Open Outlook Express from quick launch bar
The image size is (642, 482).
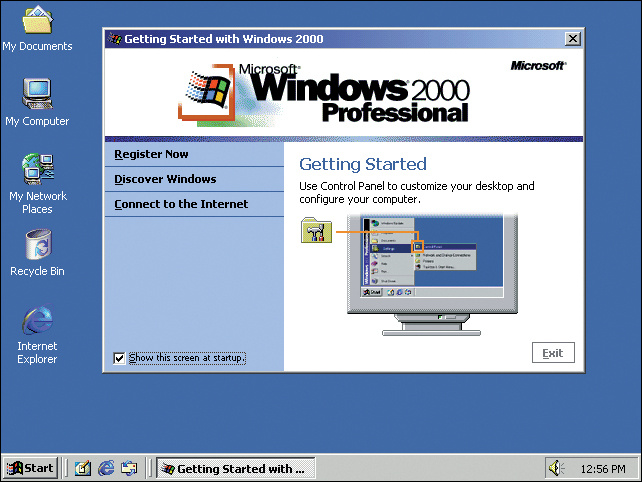(129, 468)
